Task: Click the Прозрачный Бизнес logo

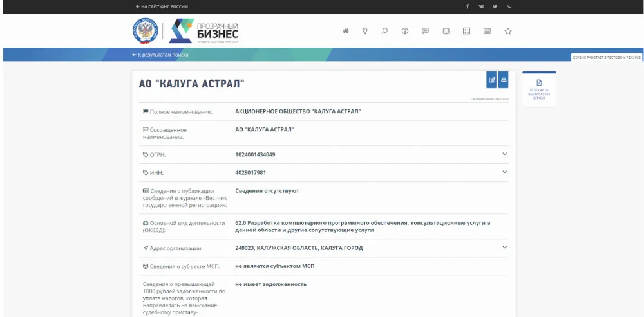Action: 204,31
